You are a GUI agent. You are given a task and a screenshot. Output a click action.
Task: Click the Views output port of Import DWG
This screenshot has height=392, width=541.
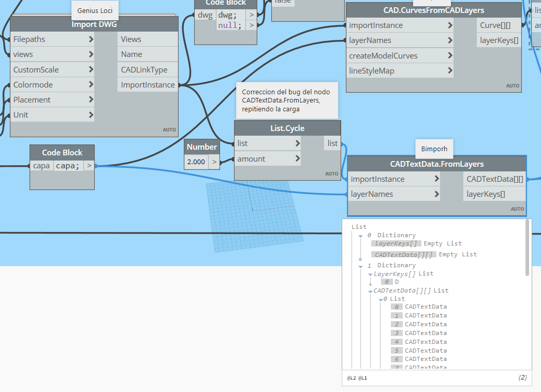point(148,39)
